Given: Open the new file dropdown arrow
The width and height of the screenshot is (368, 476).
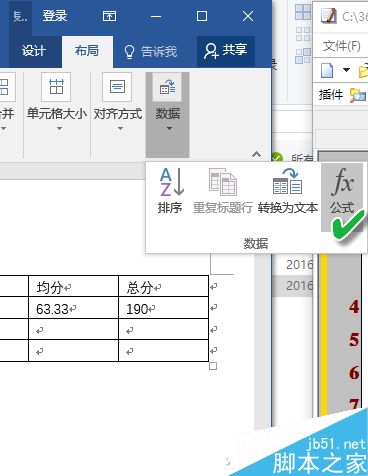Looking at the screenshot, I should [x=347, y=70].
